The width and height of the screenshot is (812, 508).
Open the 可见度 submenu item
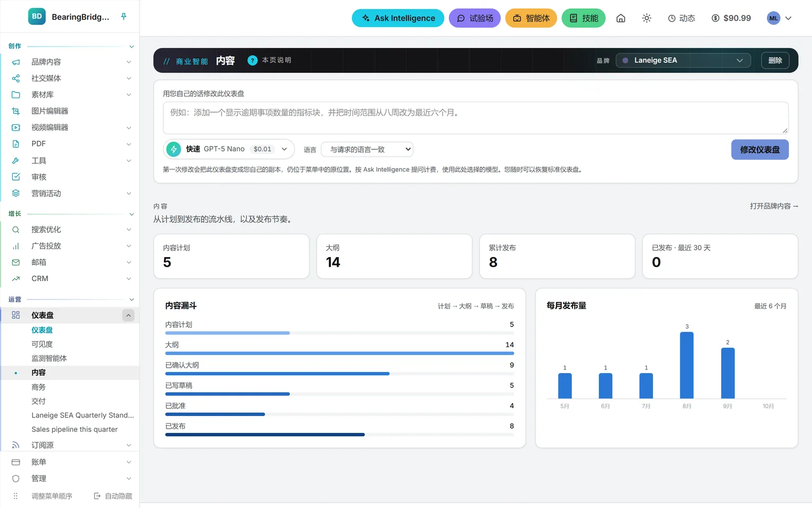click(42, 344)
